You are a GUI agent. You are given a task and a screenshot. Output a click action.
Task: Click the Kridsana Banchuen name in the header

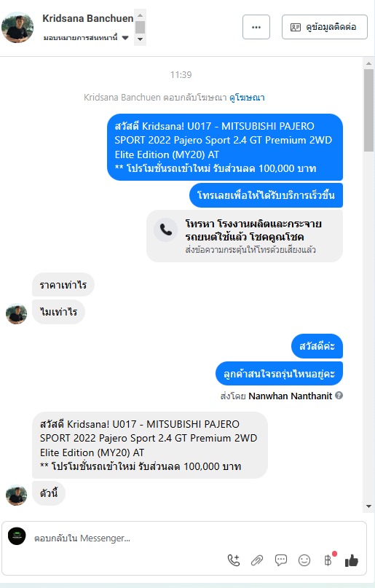[88, 18]
